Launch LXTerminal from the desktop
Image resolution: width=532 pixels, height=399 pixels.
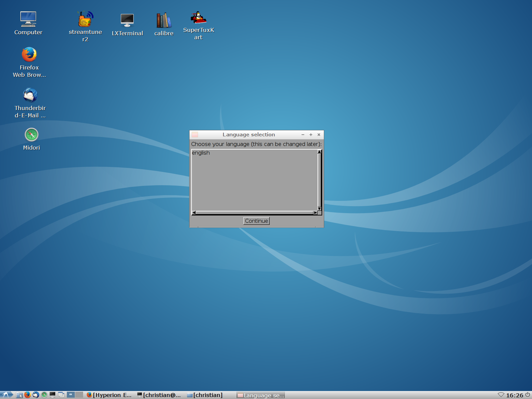(127, 21)
